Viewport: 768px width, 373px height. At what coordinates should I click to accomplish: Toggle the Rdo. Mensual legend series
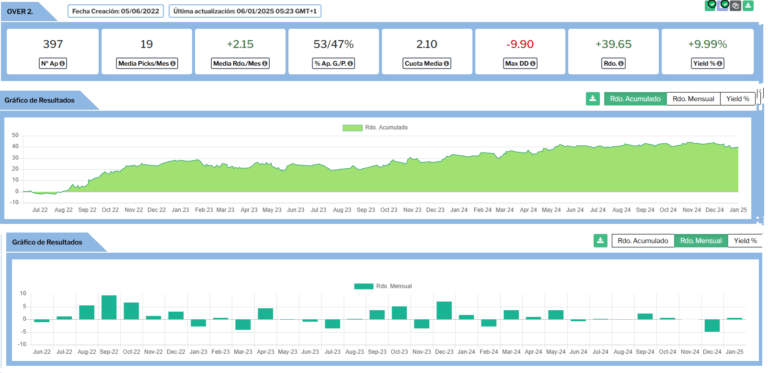pyautogui.click(x=383, y=286)
